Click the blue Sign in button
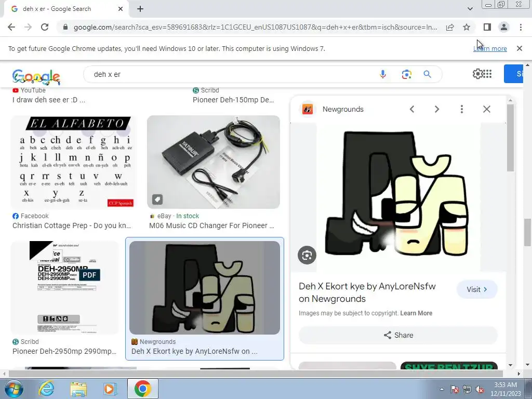The image size is (532, 399). pos(513,74)
